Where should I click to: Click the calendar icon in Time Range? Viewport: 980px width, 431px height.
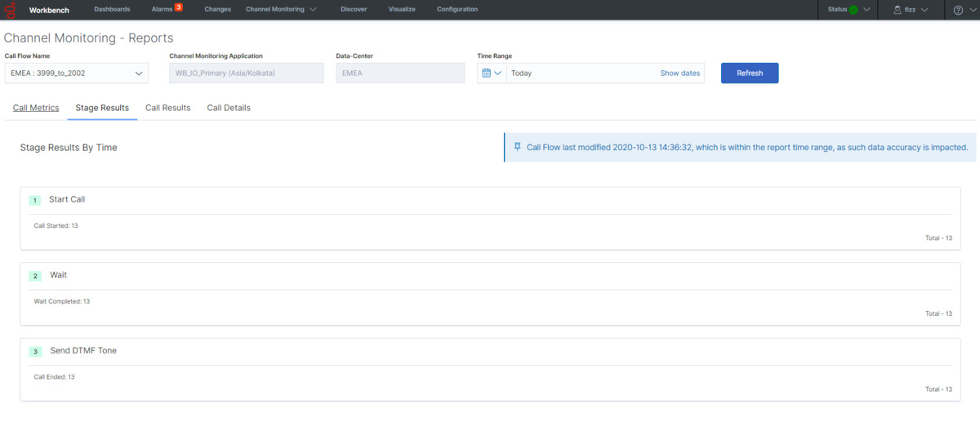coord(487,73)
